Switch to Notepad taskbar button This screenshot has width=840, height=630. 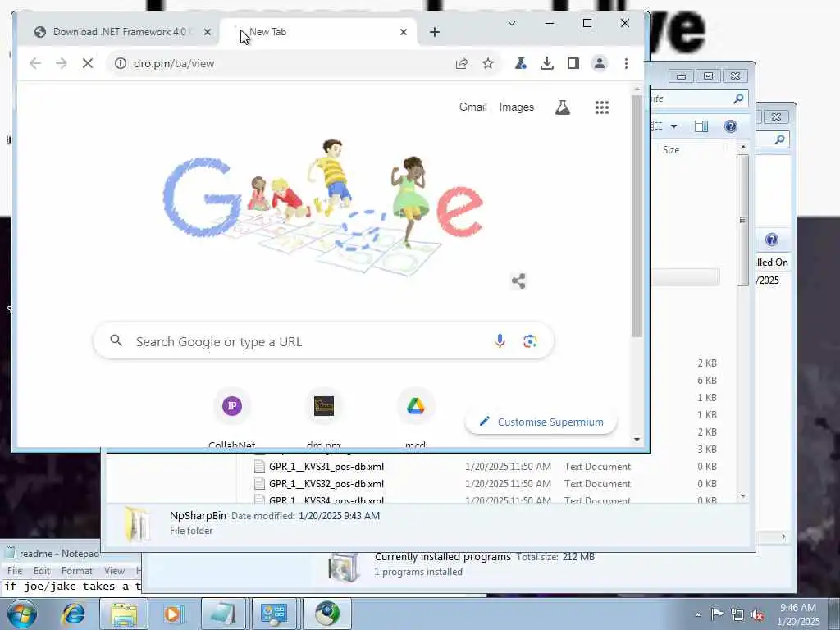click(x=223, y=614)
